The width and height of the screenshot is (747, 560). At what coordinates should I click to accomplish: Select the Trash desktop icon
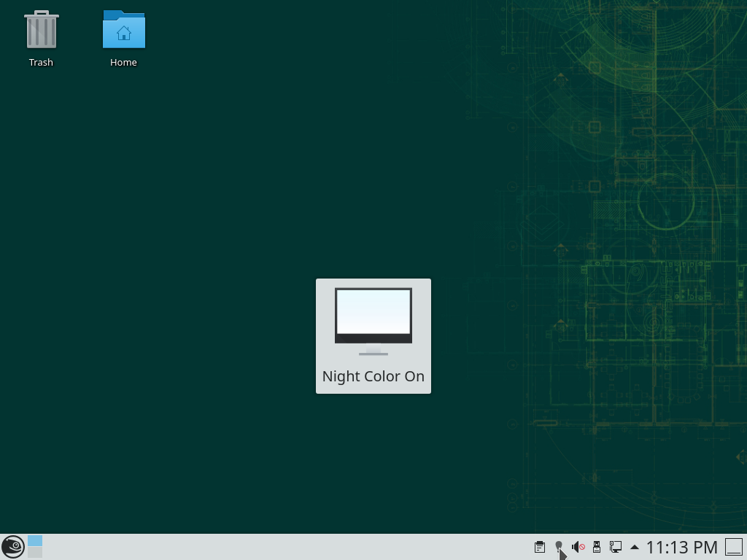point(41,31)
